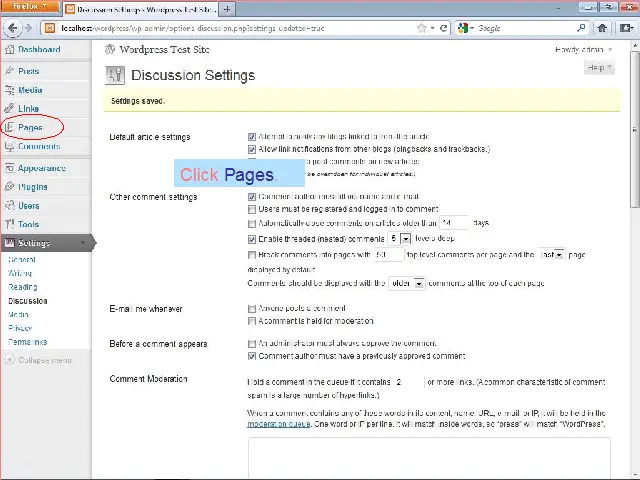Open threaded comments levels deep dropdown
640x480 pixels.
click(400, 238)
